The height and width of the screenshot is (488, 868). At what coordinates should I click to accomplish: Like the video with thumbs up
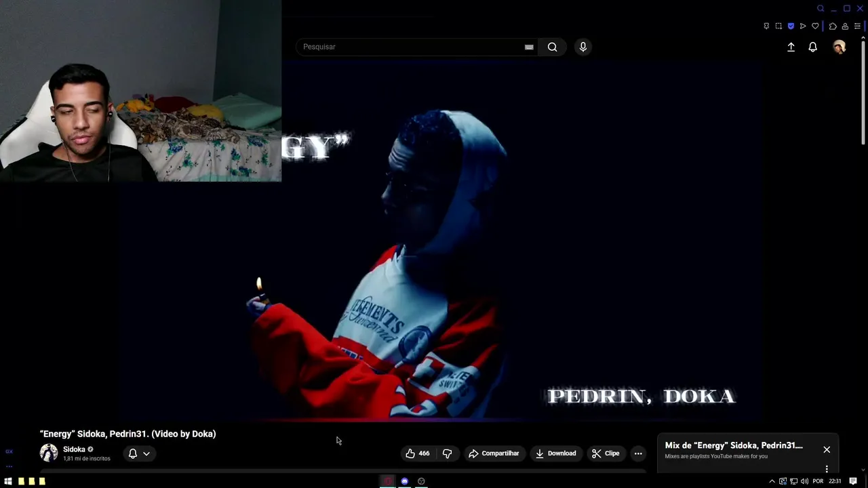click(x=418, y=453)
